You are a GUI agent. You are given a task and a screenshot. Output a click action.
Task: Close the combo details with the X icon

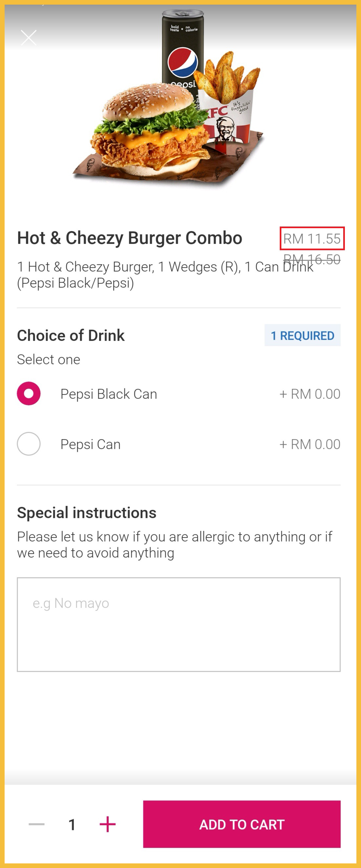29,37
